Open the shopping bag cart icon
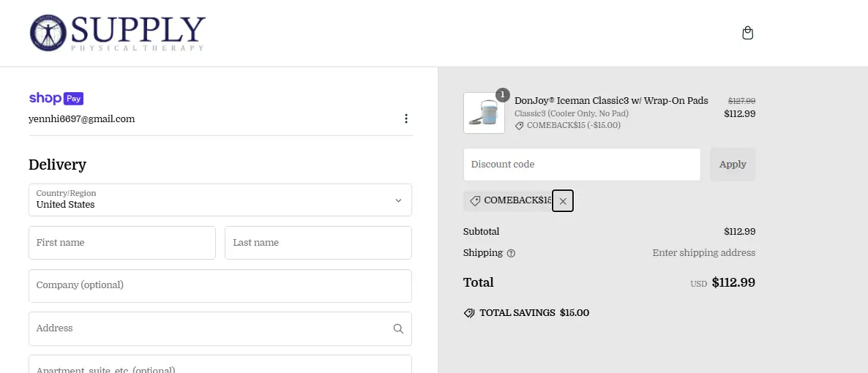 [747, 33]
